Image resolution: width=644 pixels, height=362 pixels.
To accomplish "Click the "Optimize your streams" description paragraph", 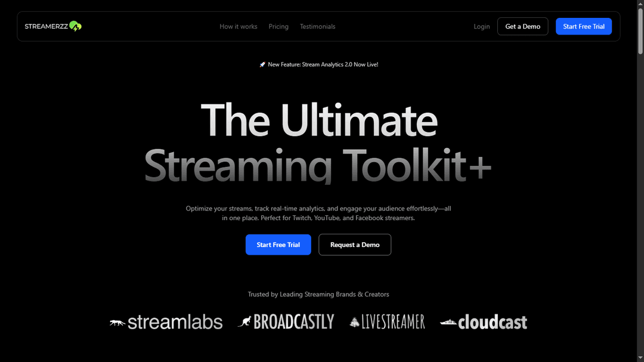I will (318, 214).
